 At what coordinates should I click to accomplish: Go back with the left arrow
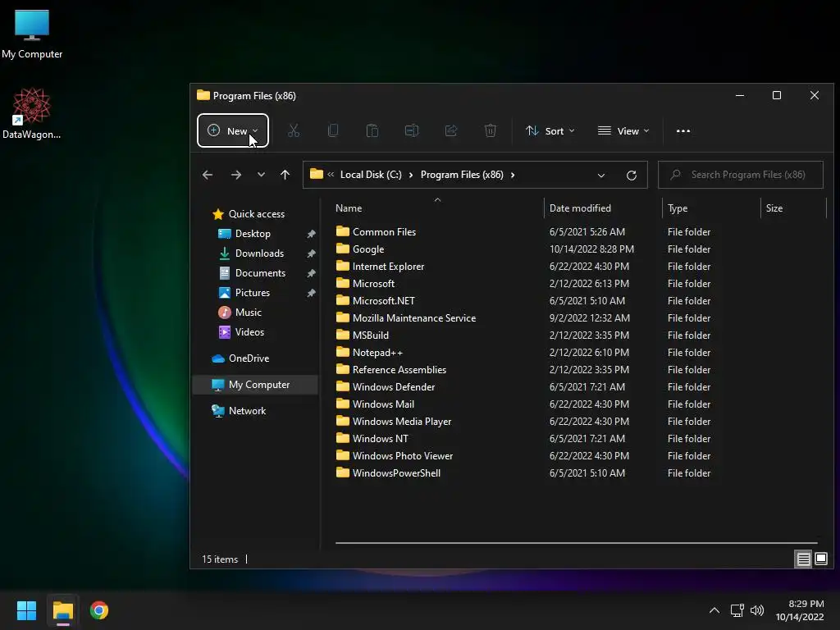pos(208,175)
